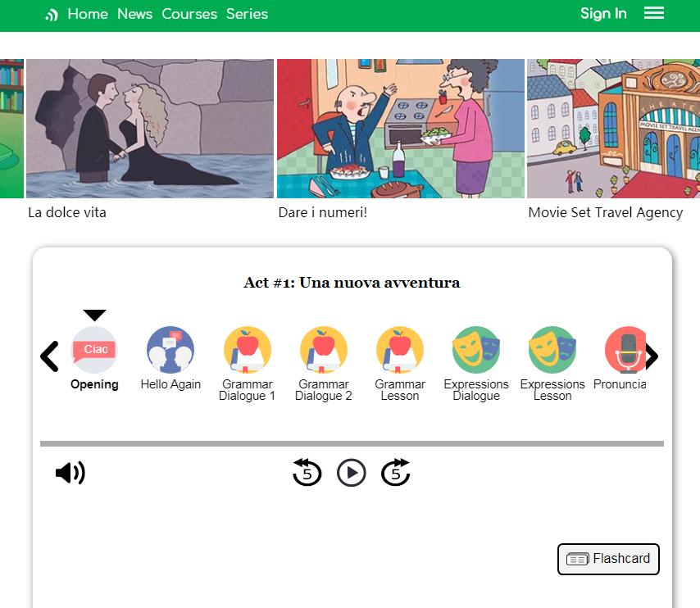Open the Grammar Dialogue 1 apple icon

pos(248,350)
